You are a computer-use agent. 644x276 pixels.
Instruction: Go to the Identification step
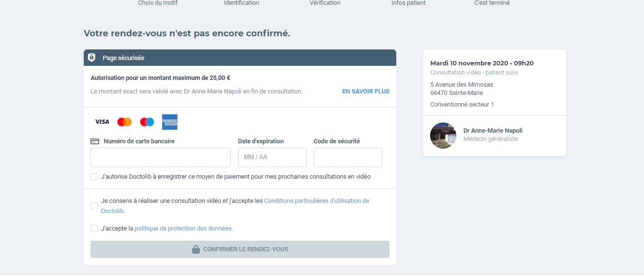(241, 3)
